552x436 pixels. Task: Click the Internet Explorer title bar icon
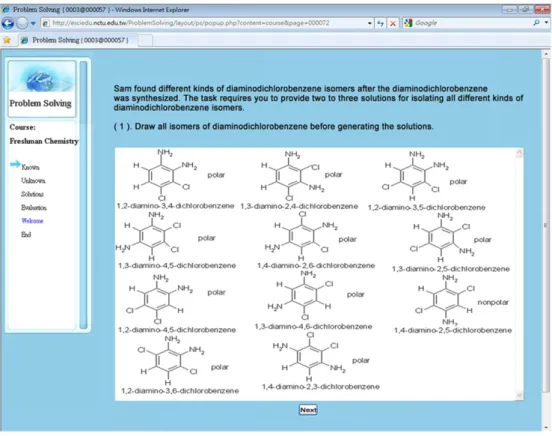pos(6,10)
